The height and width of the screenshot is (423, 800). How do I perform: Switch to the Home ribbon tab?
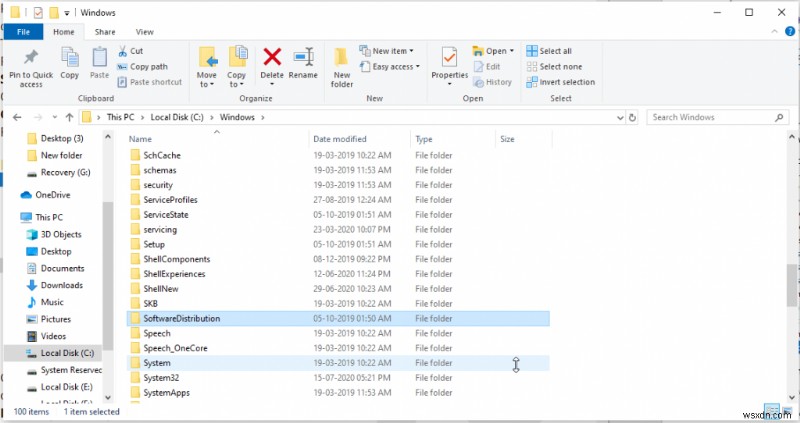point(64,32)
